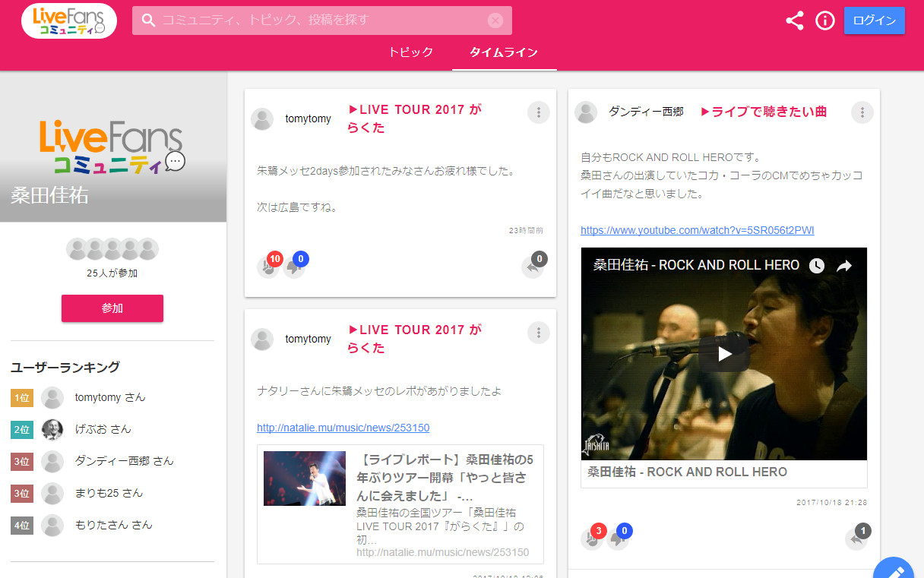Image resolution: width=924 pixels, height=578 pixels.
Task: Click the live report thumbnail image
Action: pyautogui.click(x=305, y=479)
